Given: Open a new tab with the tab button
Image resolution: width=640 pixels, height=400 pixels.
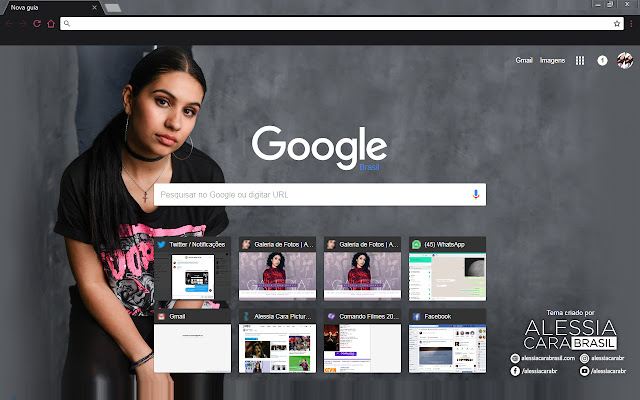Looking at the screenshot, I should (x=113, y=8).
